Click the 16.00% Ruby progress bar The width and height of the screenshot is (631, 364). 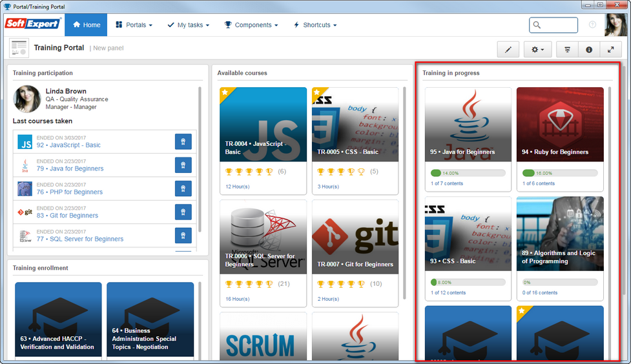pyautogui.click(x=560, y=173)
